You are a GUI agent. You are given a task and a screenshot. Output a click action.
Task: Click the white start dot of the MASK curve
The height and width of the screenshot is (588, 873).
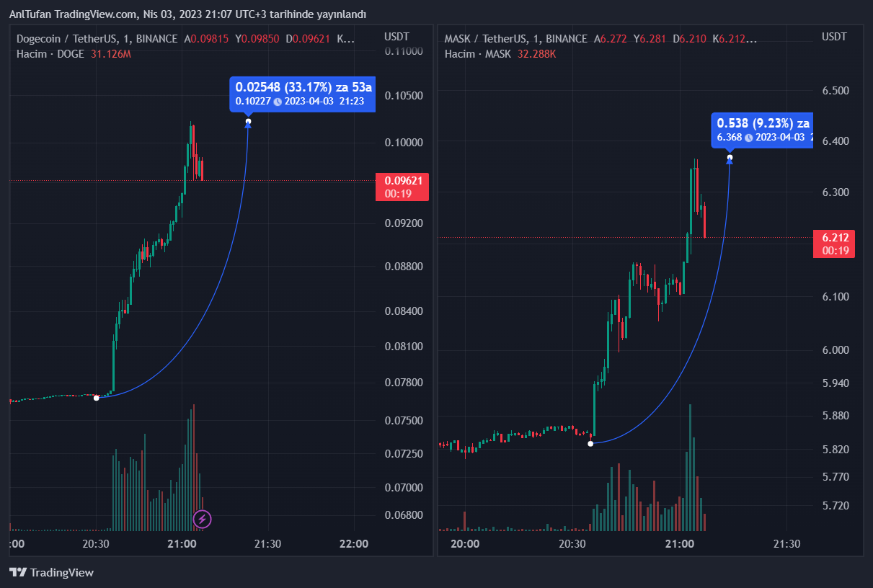click(x=590, y=443)
